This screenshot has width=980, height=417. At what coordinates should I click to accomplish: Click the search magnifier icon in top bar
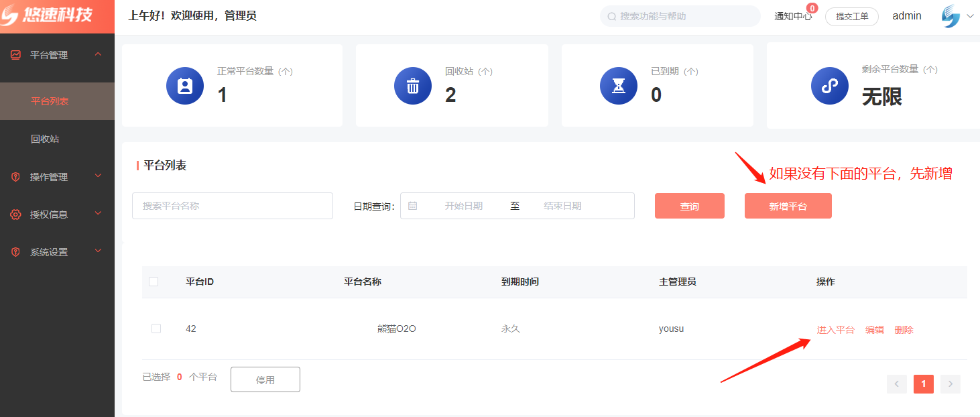pyautogui.click(x=611, y=16)
